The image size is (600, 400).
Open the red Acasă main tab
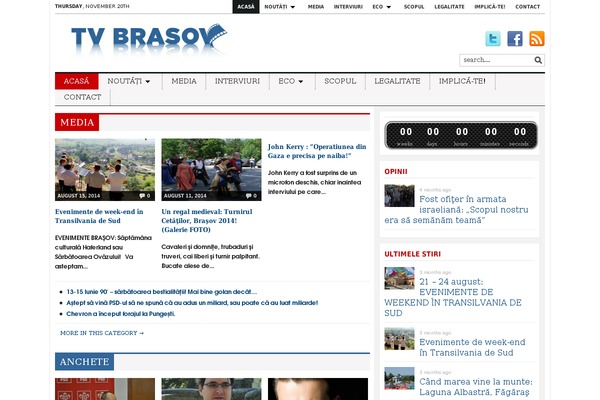(x=77, y=81)
